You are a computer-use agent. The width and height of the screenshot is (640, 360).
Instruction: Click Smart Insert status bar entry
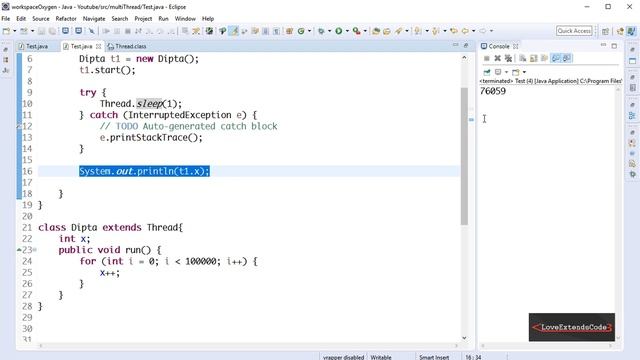(x=434, y=357)
